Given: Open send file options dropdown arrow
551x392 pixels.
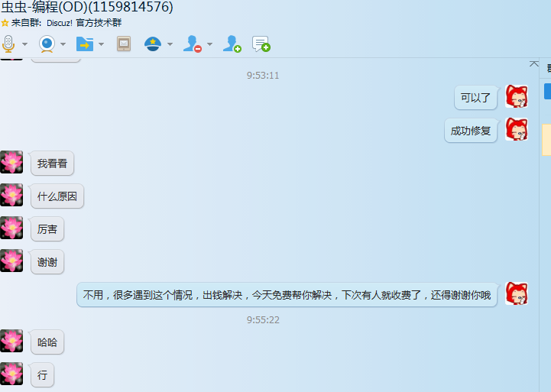Looking at the screenshot, I should (101, 44).
